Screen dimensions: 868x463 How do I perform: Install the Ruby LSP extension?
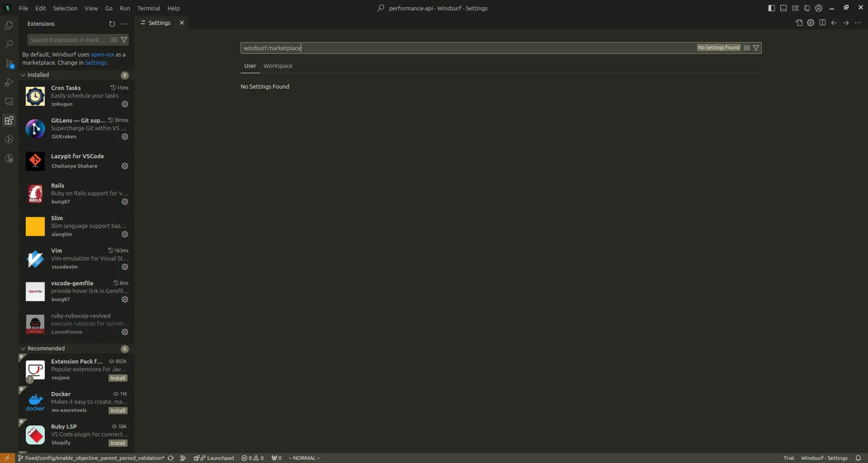point(118,443)
